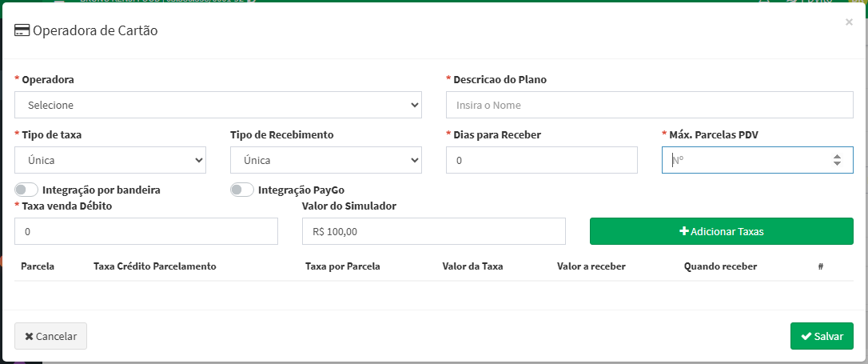Click the Valor do Simulador field
868x364 pixels.
tap(434, 231)
